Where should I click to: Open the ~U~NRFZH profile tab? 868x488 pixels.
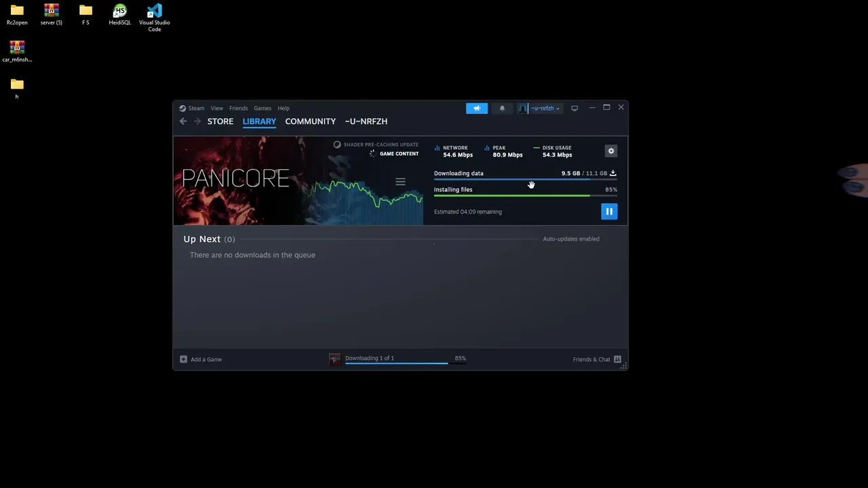coord(366,121)
